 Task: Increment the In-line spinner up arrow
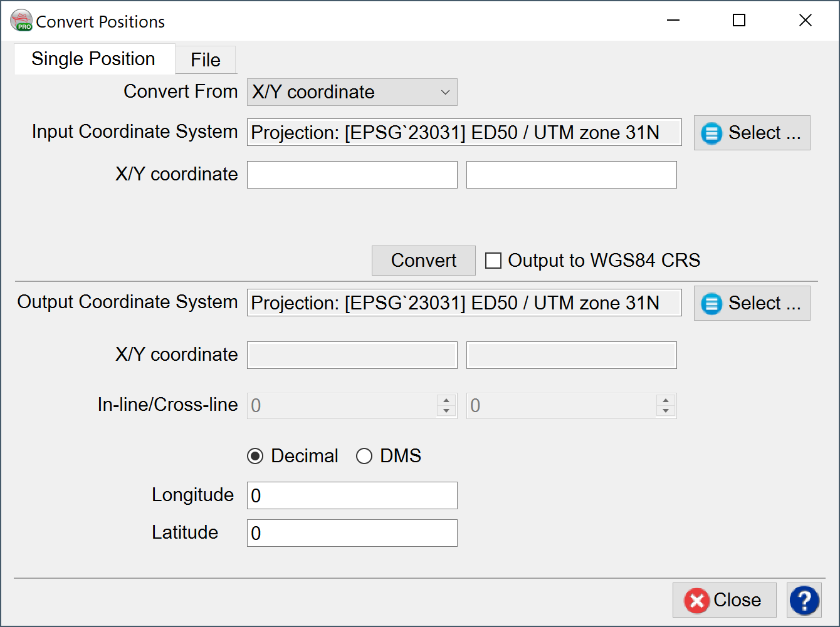click(446, 401)
